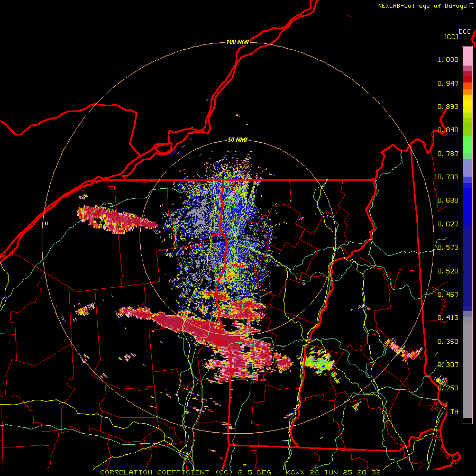Click the TH threshold label
Image resolution: width=476 pixels, height=476 pixels.
click(x=454, y=412)
